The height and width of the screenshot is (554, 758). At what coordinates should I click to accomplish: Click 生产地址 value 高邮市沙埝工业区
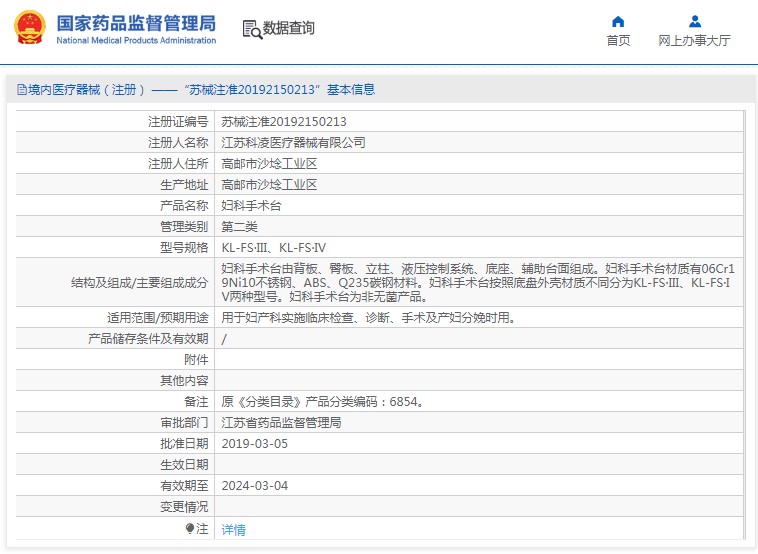(269, 185)
